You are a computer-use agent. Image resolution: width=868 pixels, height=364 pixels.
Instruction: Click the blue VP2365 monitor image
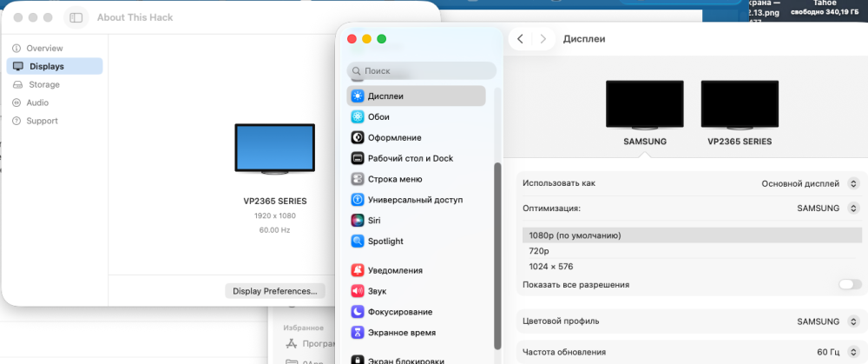pos(274,149)
